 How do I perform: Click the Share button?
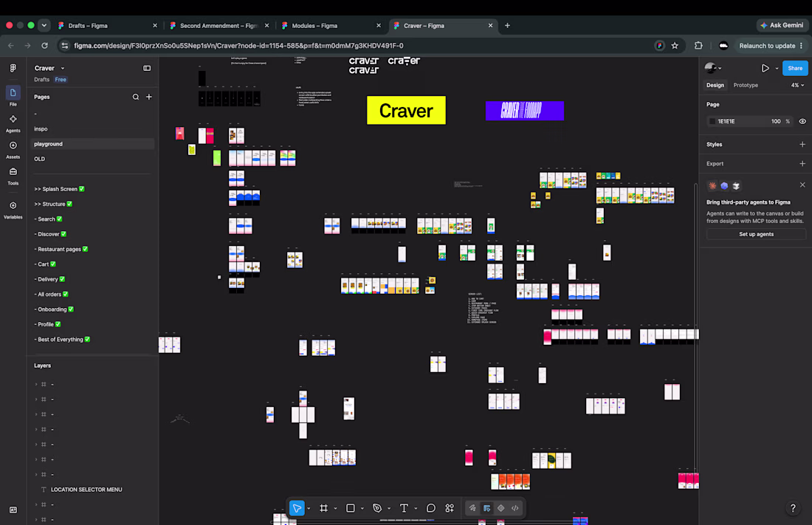coord(795,68)
